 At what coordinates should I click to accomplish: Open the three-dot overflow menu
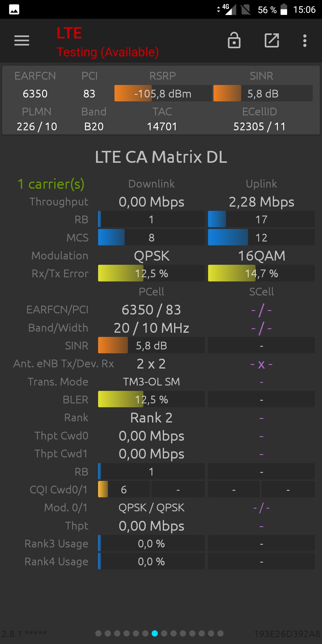pos(305,41)
